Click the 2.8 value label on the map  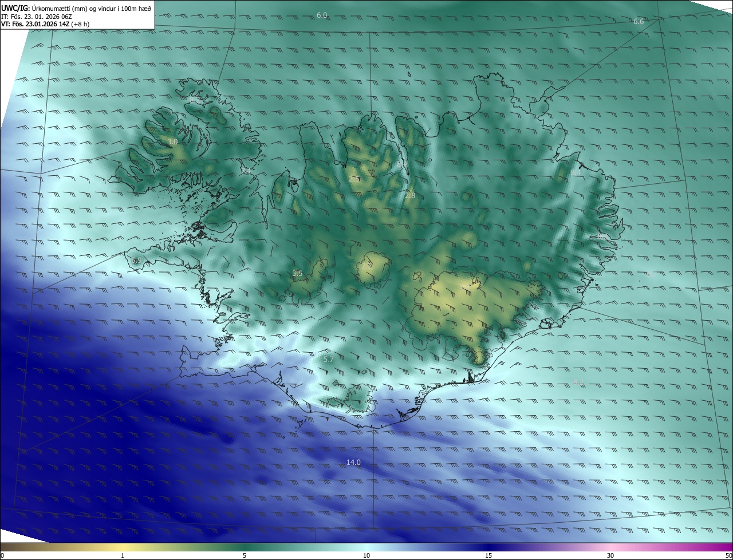point(410,196)
